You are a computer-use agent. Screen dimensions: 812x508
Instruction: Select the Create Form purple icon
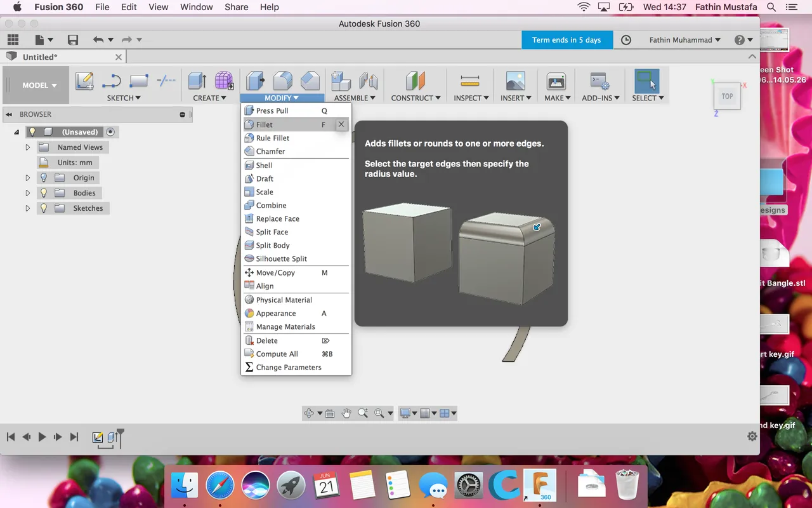(224, 81)
